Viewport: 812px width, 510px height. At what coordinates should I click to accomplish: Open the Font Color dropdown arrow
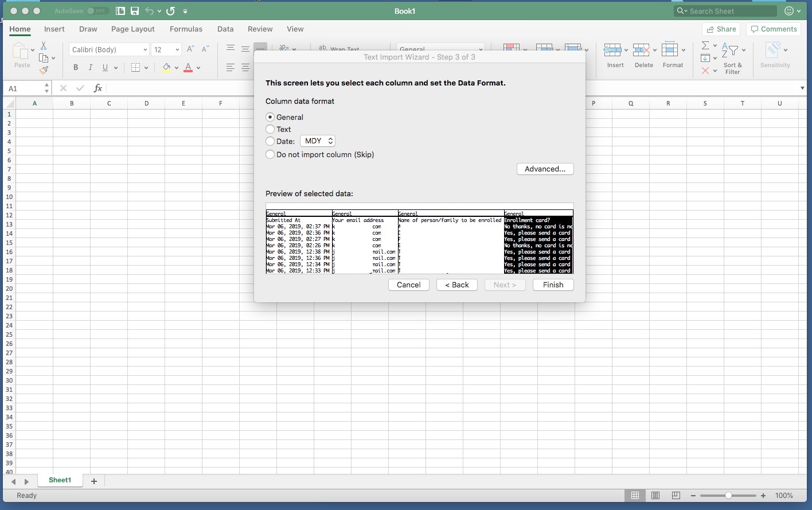[x=198, y=68]
